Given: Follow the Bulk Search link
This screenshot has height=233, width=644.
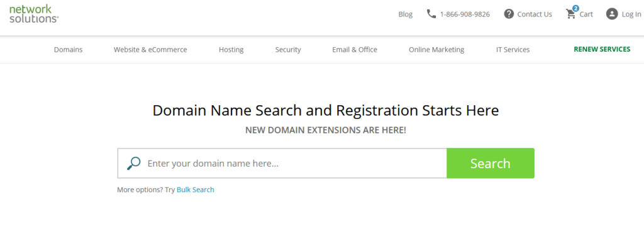Looking at the screenshot, I should [x=196, y=190].
